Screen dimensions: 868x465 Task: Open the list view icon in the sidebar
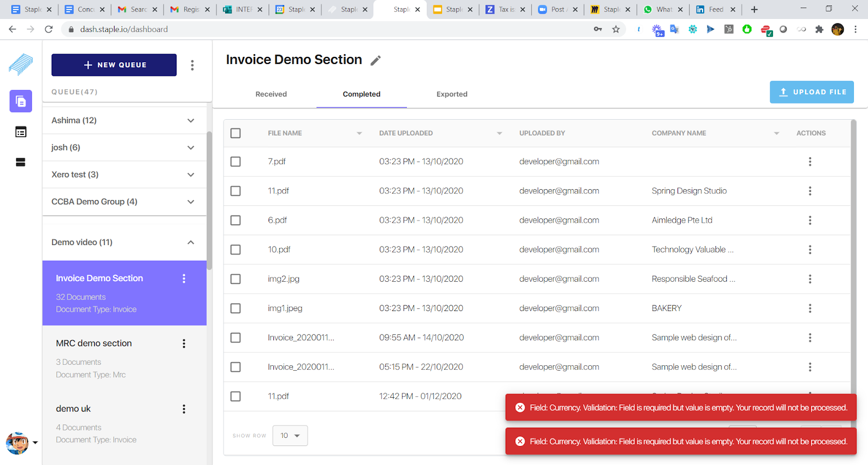coord(21,132)
